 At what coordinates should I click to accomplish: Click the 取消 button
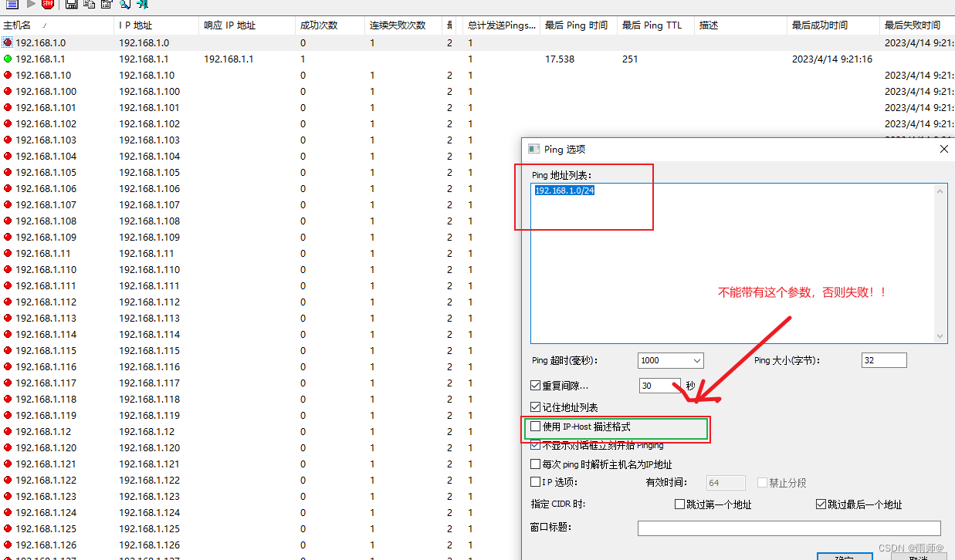(920, 557)
